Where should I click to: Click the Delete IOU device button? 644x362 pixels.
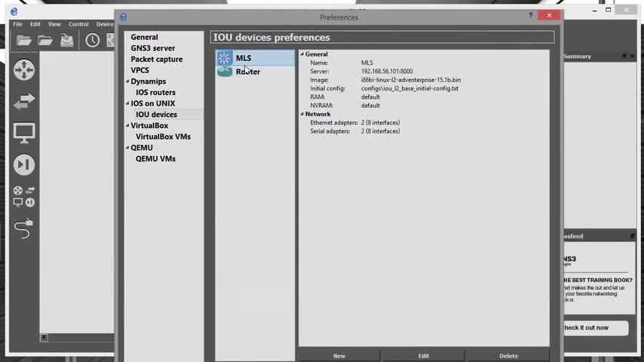tap(508, 355)
